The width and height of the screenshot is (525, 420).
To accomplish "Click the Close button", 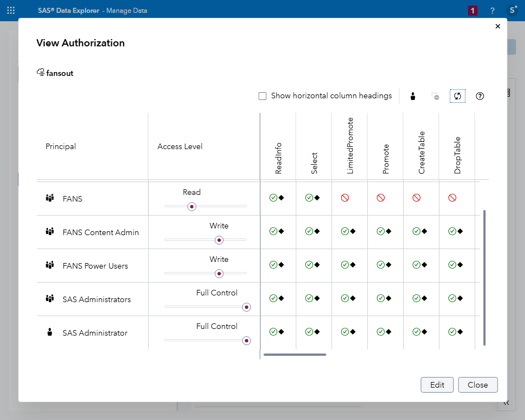I will pyautogui.click(x=477, y=385).
